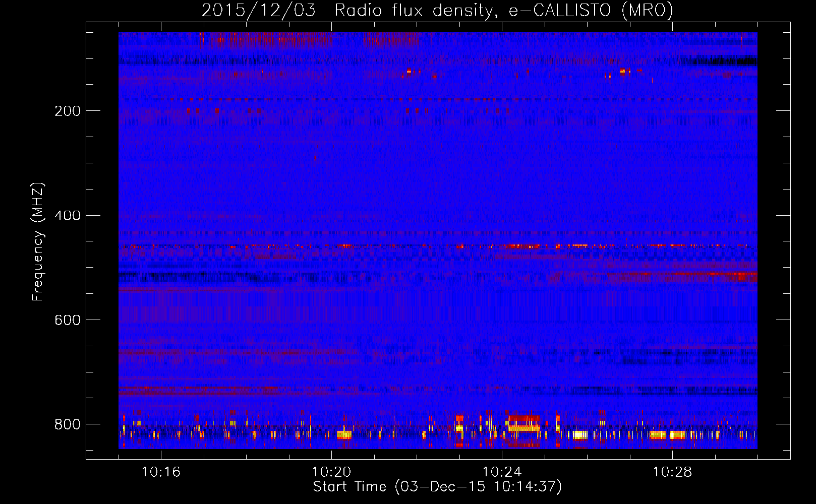Click the frequency tick label "200"
This screenshot has height=504, width=816.
68,111
